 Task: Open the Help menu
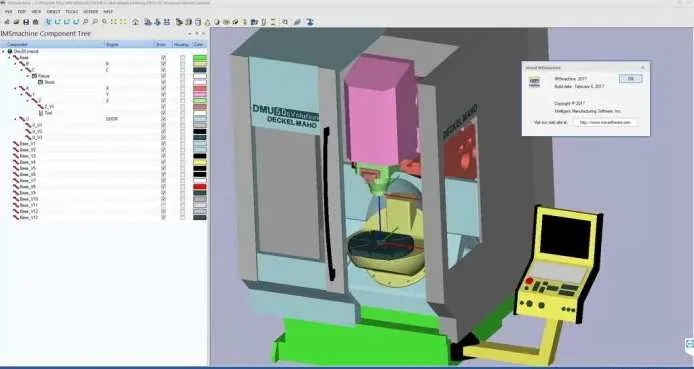pos(108,12)
